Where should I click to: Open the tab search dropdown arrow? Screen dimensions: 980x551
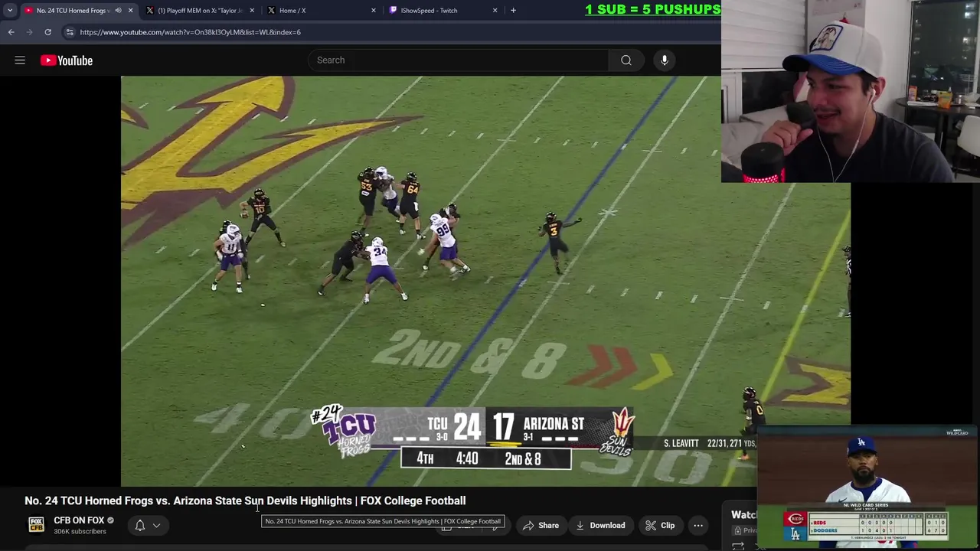tap(10, 11)
